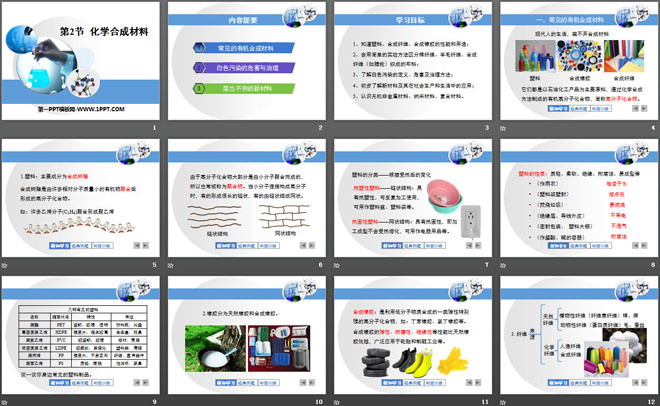Click next arrow button on slide 12
The image size is (660, 406).
tap(644, 382)
